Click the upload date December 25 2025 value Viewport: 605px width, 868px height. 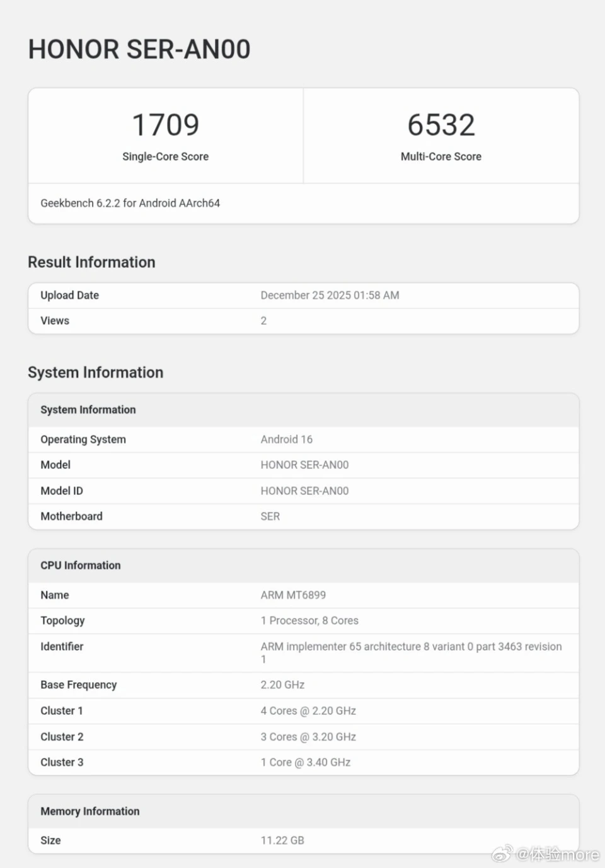(330, 295)
